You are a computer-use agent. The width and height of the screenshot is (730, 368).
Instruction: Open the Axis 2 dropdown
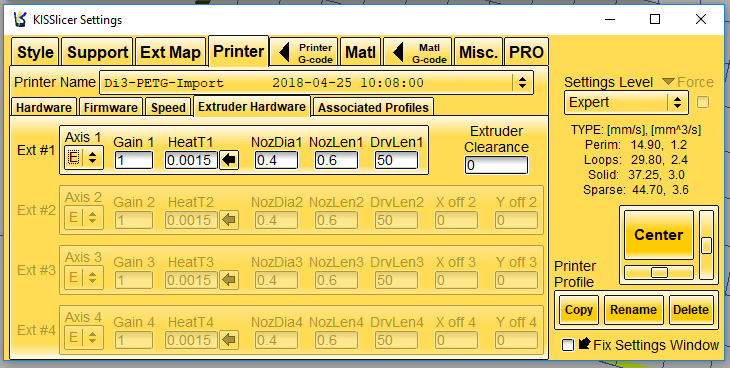[x=84, y=218]
